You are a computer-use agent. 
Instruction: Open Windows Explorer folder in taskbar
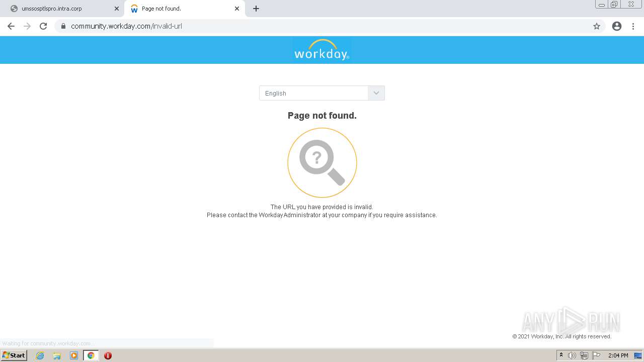click(57, 355)
